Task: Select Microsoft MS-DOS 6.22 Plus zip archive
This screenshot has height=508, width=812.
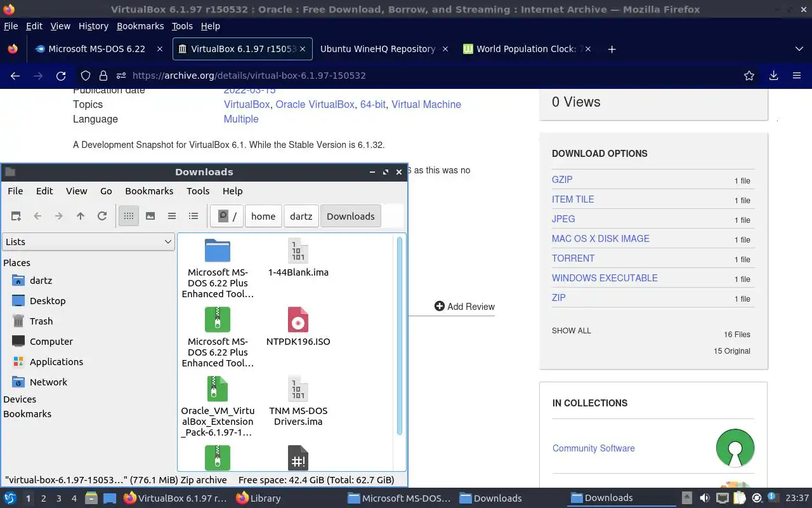Action: pos(218,338)
